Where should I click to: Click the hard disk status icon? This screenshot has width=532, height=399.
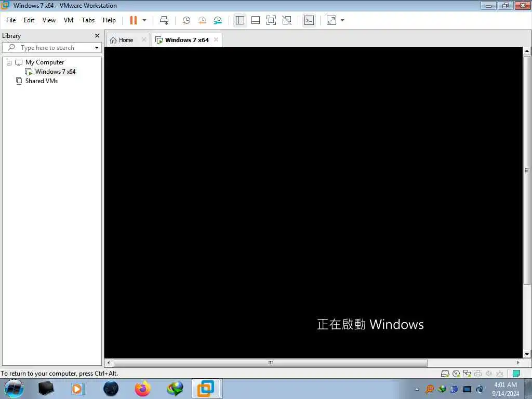(x=445, y=374)
